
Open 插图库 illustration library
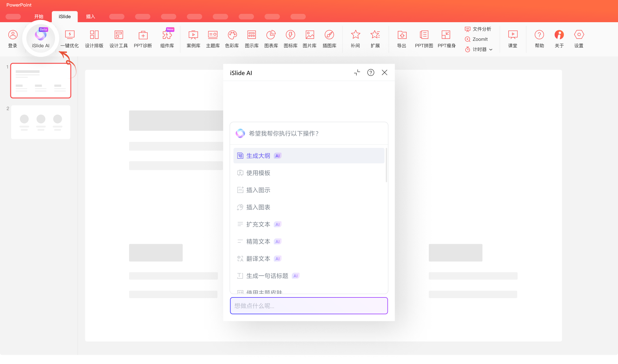click(x=329, y=39)
